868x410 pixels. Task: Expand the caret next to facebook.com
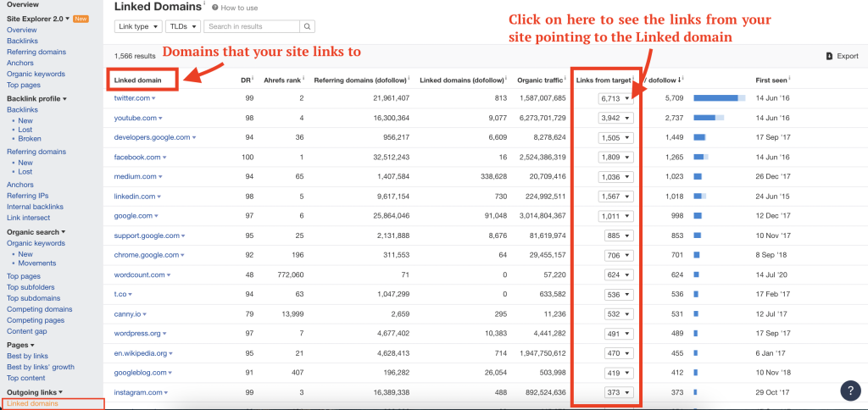coord(165,158)
